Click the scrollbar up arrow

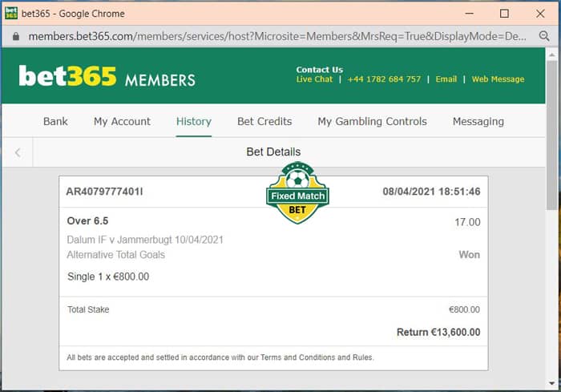551,55
